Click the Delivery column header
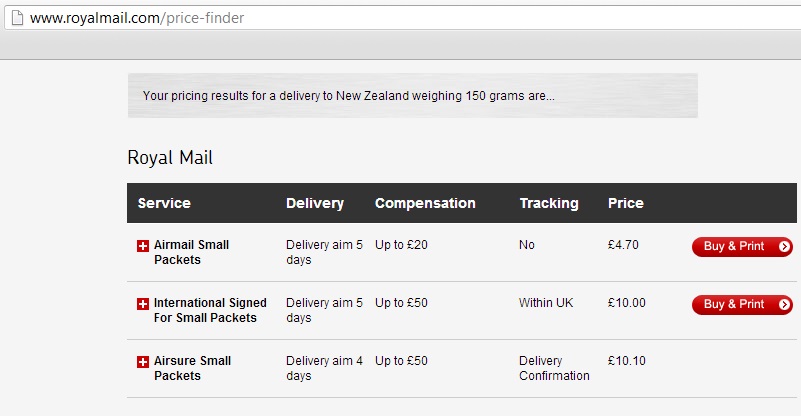This screenshot has width=801, height=416. (x=314, y=203)
